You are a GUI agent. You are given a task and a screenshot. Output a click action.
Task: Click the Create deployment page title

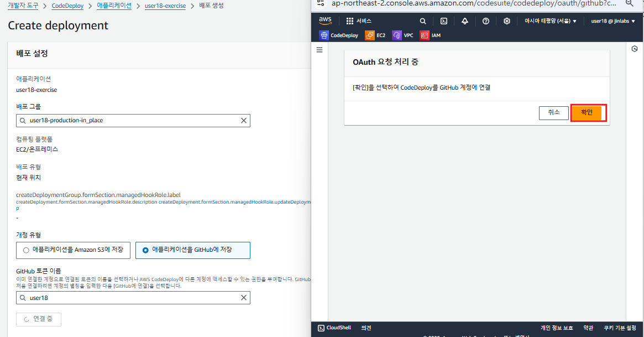(58, 25)
